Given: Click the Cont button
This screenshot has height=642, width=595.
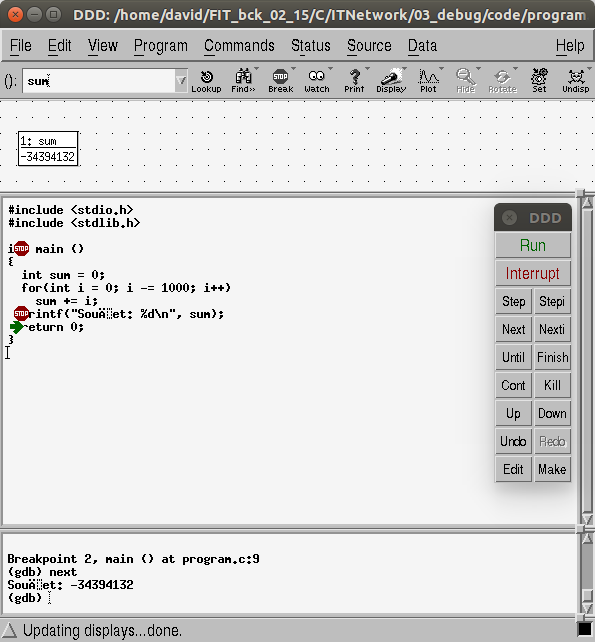Looking at the screenshot, I should pyautogui.click(x=514, y=385).
